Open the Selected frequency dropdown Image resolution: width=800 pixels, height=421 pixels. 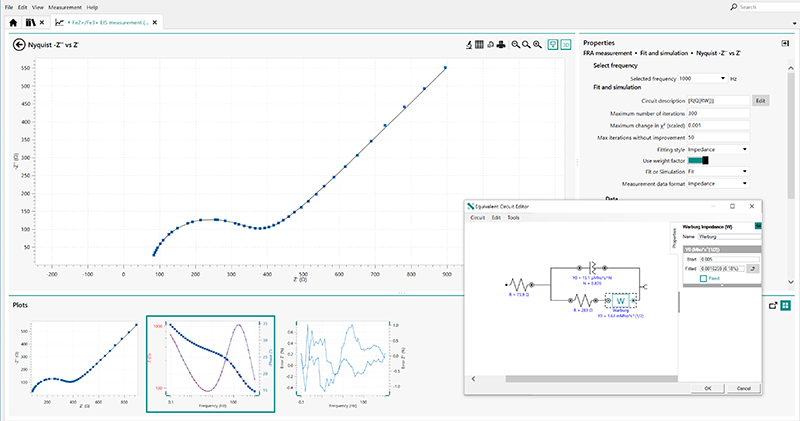723,78
